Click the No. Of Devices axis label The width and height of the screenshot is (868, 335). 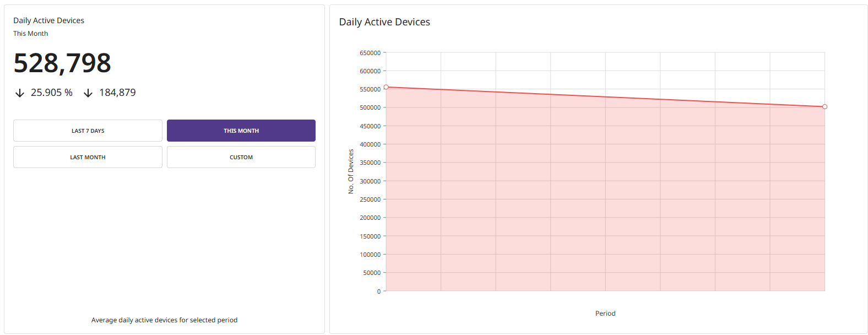pos(351,172)
